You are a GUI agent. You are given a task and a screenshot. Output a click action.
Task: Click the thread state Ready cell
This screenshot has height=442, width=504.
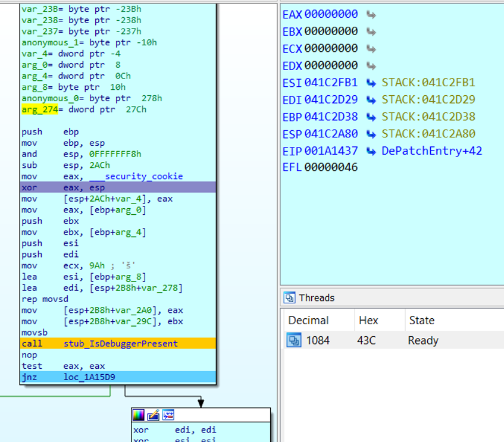(423, 340)
